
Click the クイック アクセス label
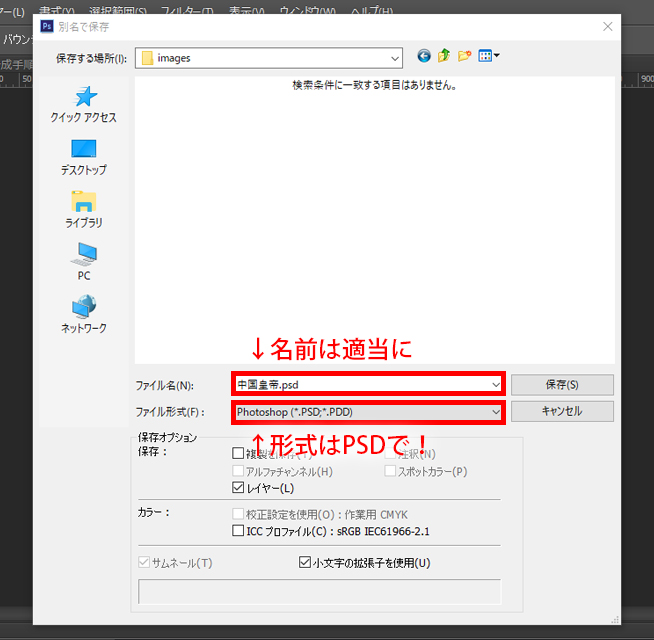84,117
